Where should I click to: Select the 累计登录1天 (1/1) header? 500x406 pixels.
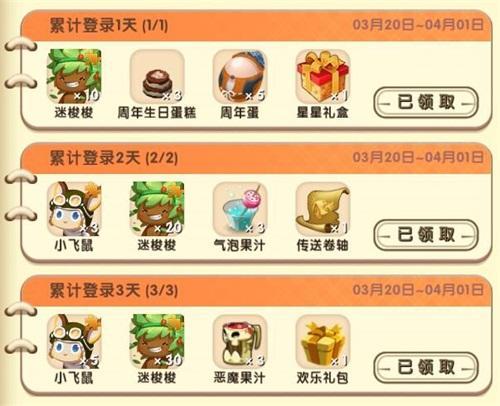[109, 26]
